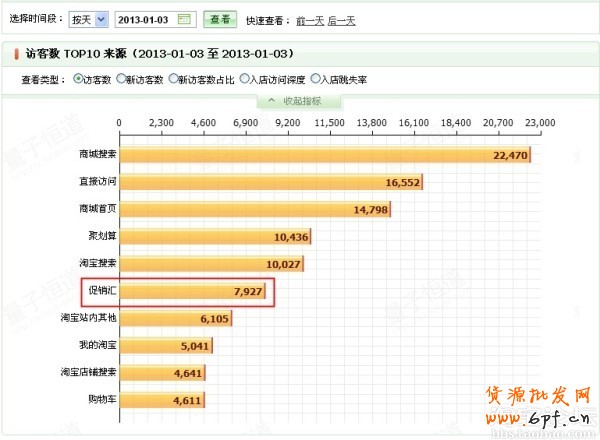600x440 pixels.
Task: Click the up-arrow icon next to 收起指标
Action: tap(271, 101)
